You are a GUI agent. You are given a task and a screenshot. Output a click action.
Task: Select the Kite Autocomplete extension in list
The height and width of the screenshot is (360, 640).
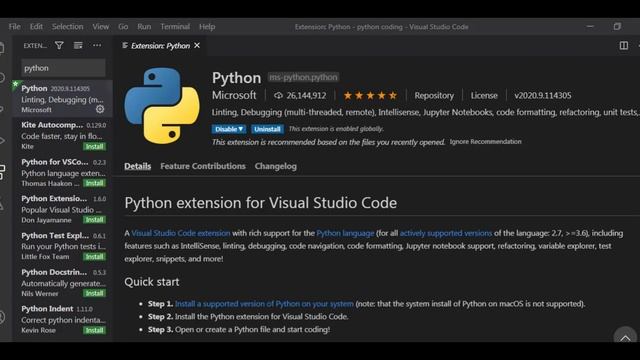pyautogui.click(x=62, y=136)
